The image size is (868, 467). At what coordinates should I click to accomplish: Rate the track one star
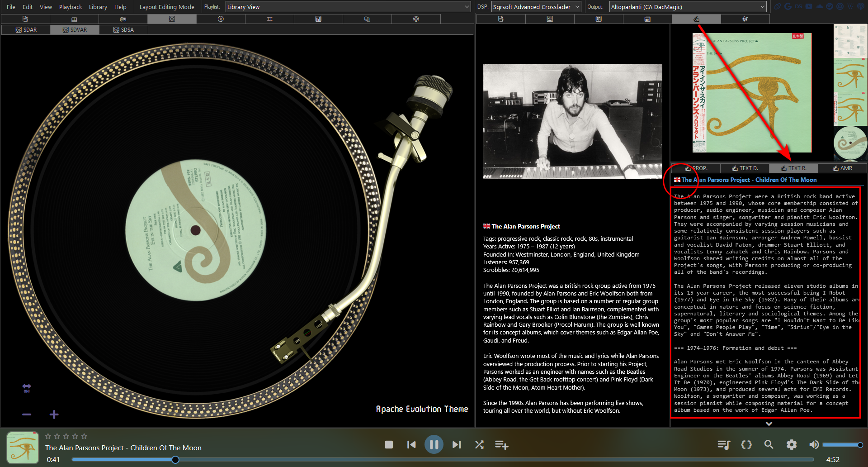pos(48,436)
